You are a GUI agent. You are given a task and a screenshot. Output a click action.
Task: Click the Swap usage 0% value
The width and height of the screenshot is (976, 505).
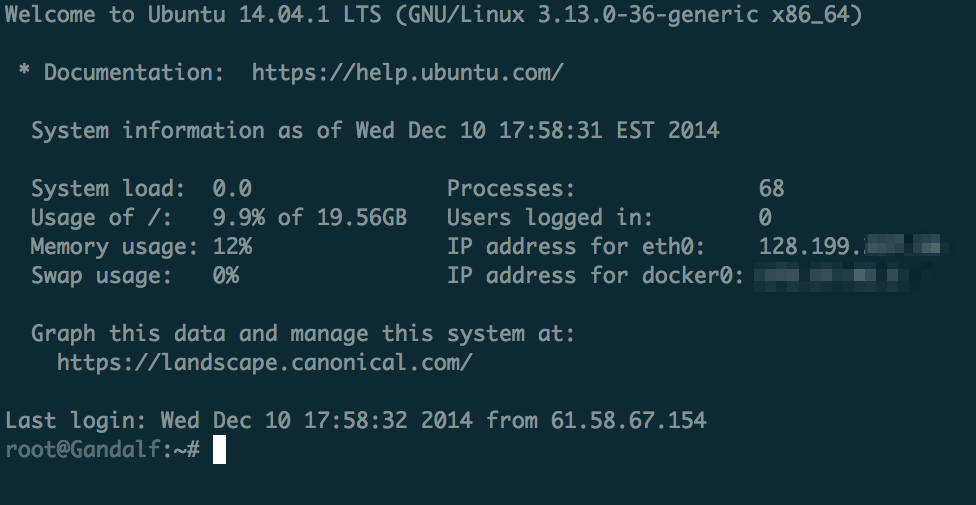point(225,275)
